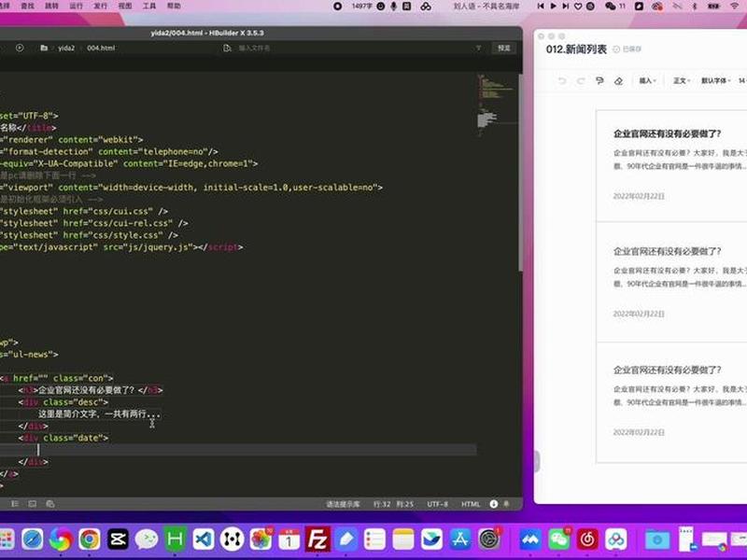Click the 012.新闻列表 document title
The image size is (747, 560).
(x=576, y=49)
